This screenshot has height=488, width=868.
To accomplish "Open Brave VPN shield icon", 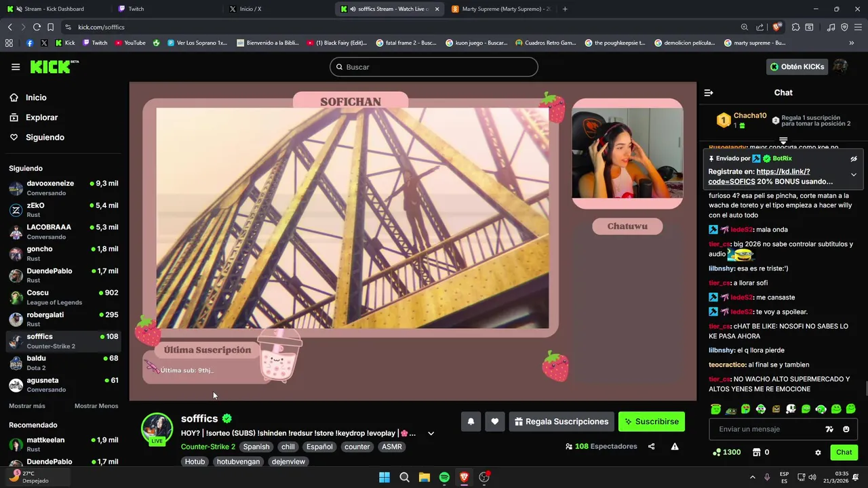I will coord(844,27).
